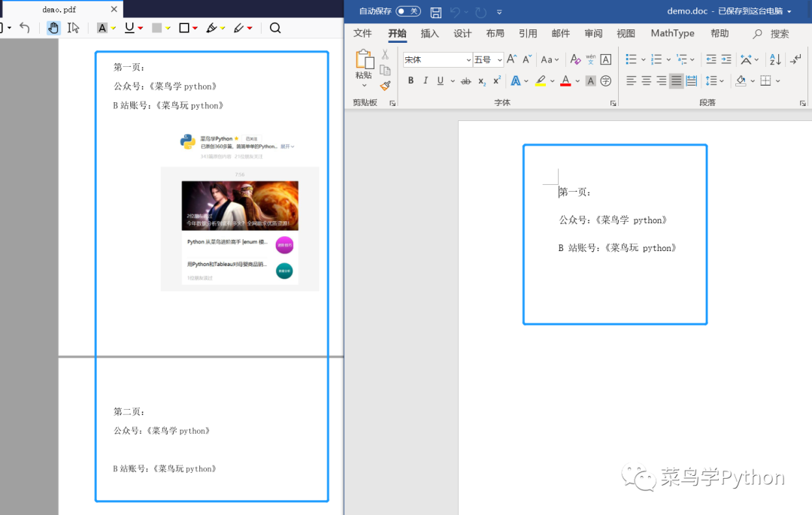Switch to the demo.pdf tab
This screenshot has height=515, width=812.
(x=59, y=9)
